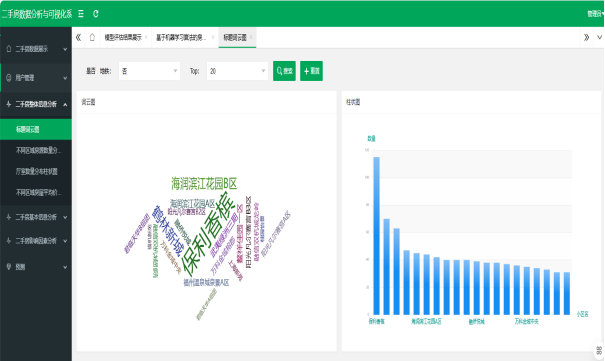Click the 保利香槟 word in word cloud
605x361 pixels.
tap(208, 234)
